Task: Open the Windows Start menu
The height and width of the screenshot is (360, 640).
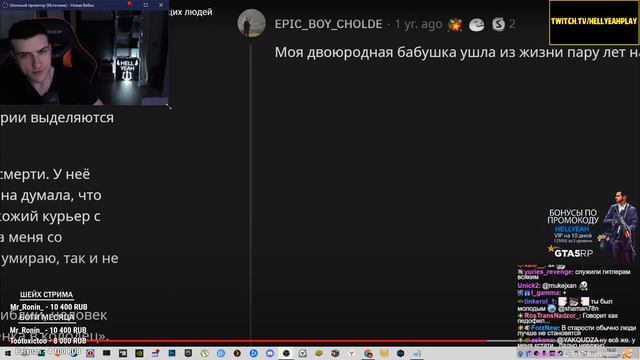Action: (7, 353)
